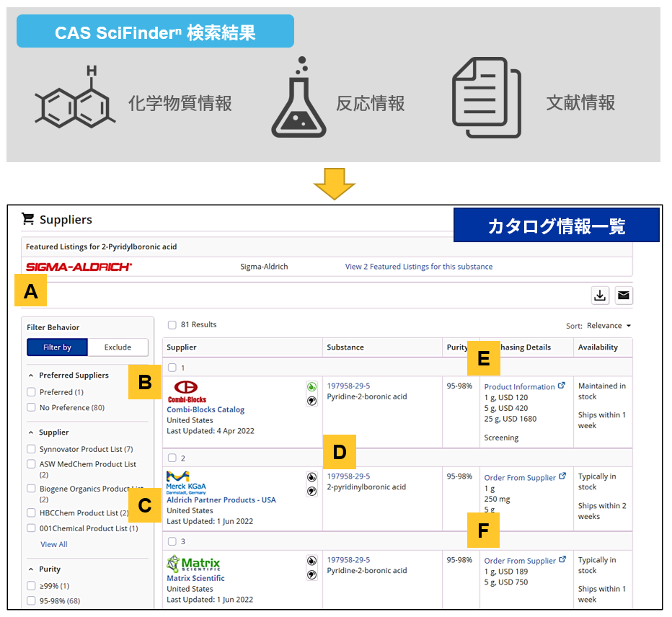The height and width of the screenshot is (617, 672).
Task: Select the Synnovator Product List checkbox
Action: tap(31, 449)
